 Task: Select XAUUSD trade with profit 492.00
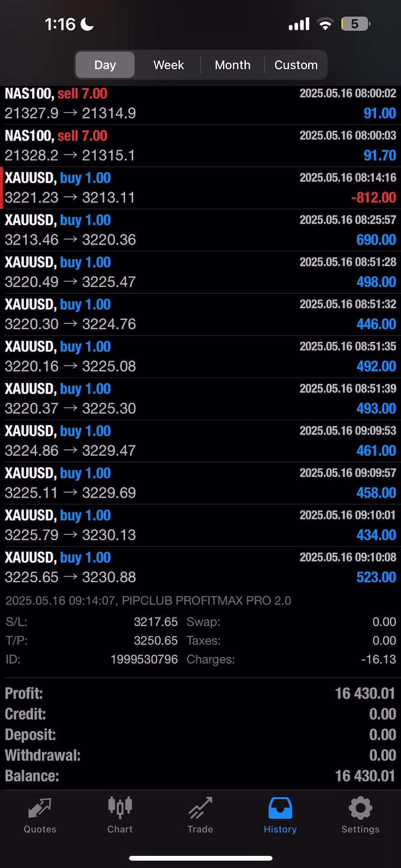tap(200, 356)
